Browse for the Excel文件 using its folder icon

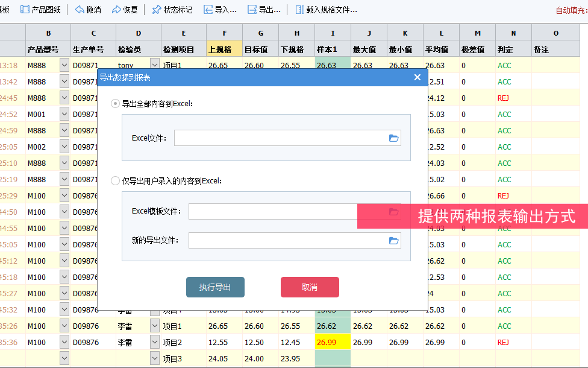[393, 138]
